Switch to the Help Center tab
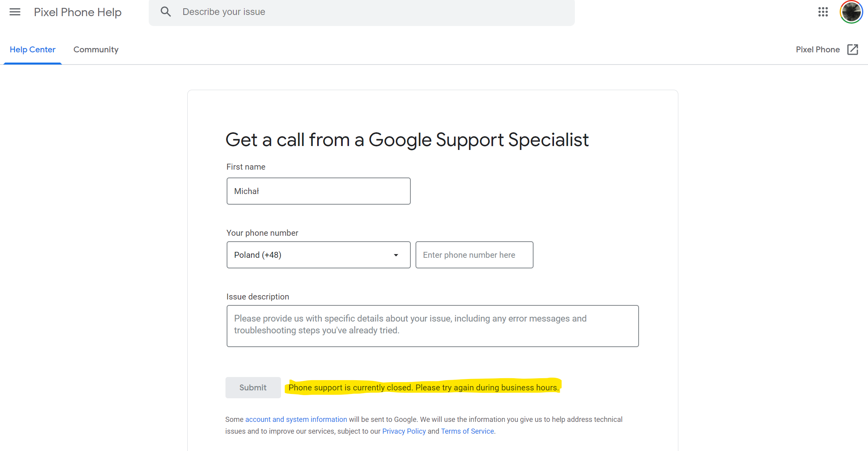The image size is (868, 451). [x=33, y=50]
